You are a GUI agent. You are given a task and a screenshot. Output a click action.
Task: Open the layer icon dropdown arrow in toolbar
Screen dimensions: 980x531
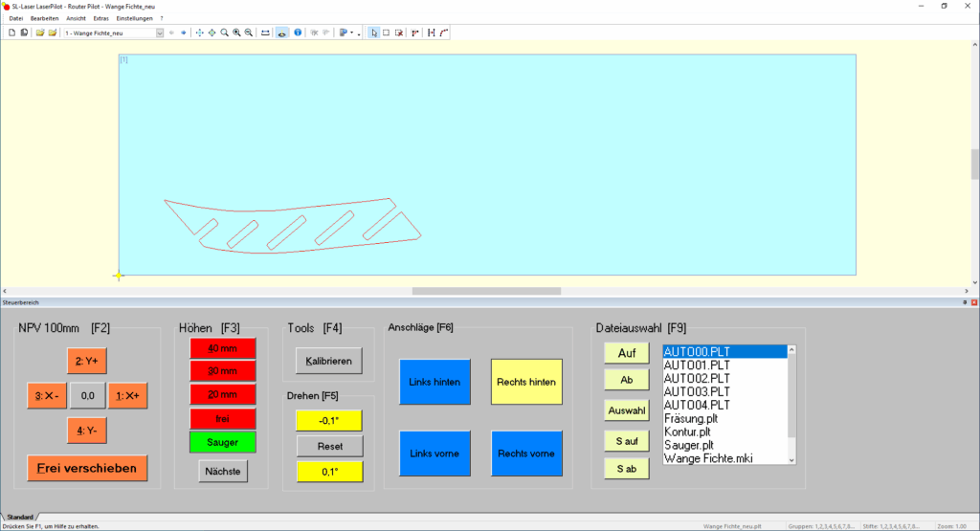pos(353,33)
